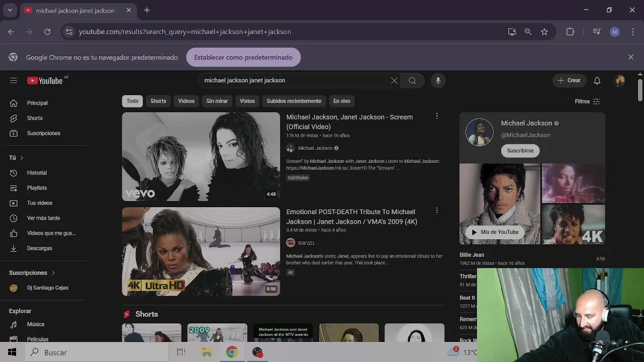Close the michael jackson janet jackson tab
Image resolution: width=644 pixels, height=362 pixels.
(x=129, y=10)
